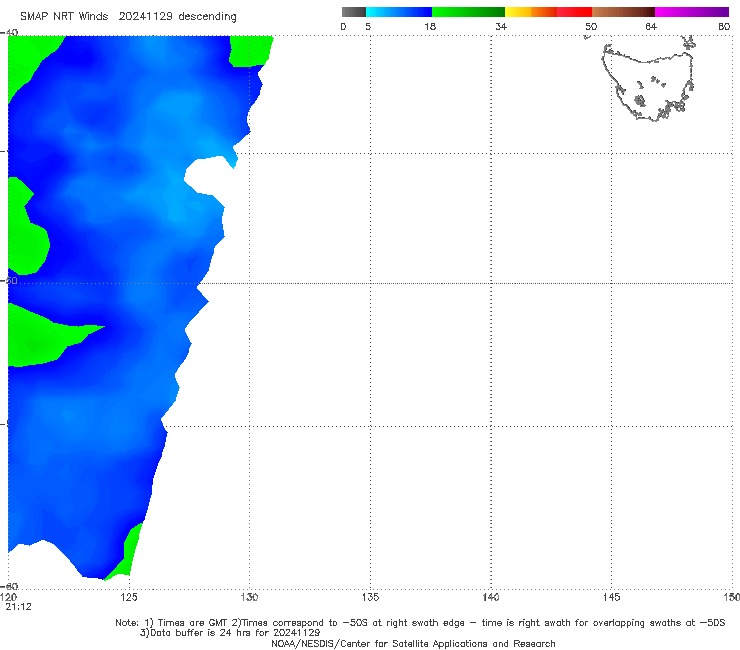The width and height of the screenshot is (740, 650).
Task: Click the color bar label '34'
Action: (501, 26)
